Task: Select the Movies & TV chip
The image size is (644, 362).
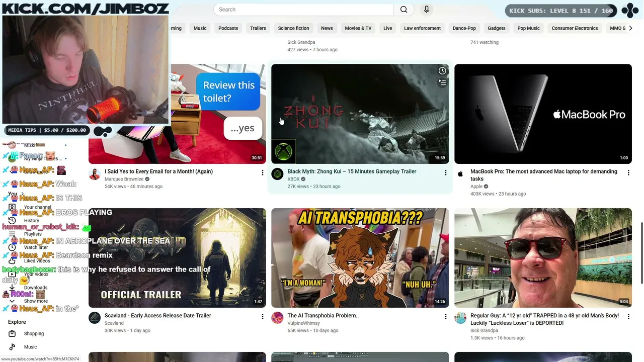Action: (358, 28)
